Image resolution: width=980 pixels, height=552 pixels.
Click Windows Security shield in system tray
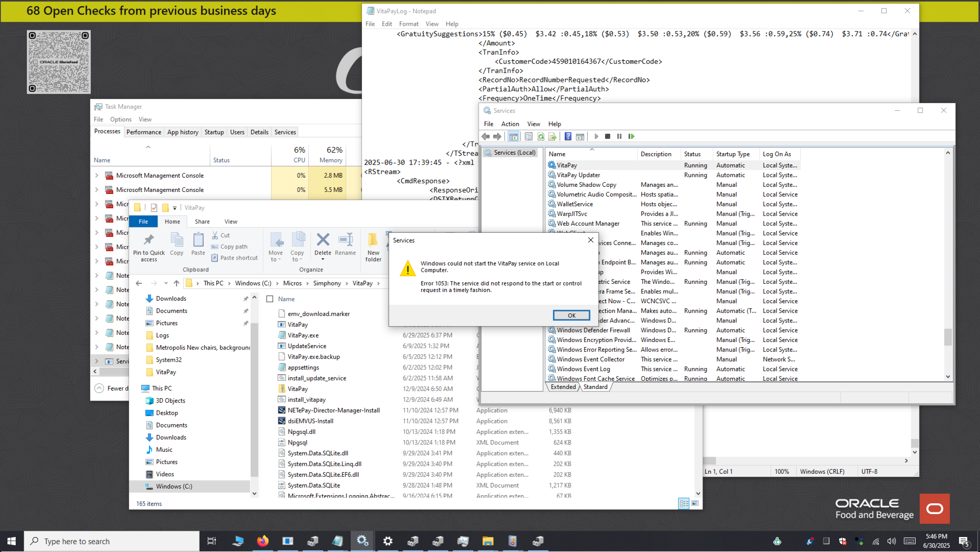[x=843, y=541]
